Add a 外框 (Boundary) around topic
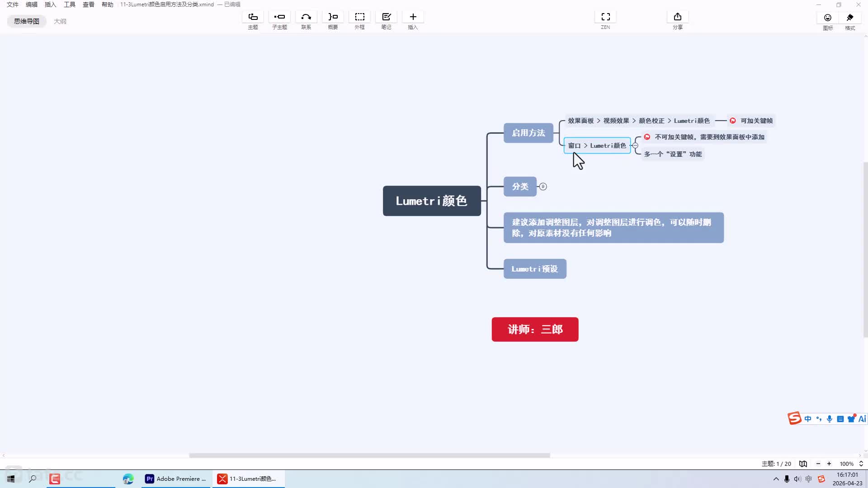 [359, 17]
